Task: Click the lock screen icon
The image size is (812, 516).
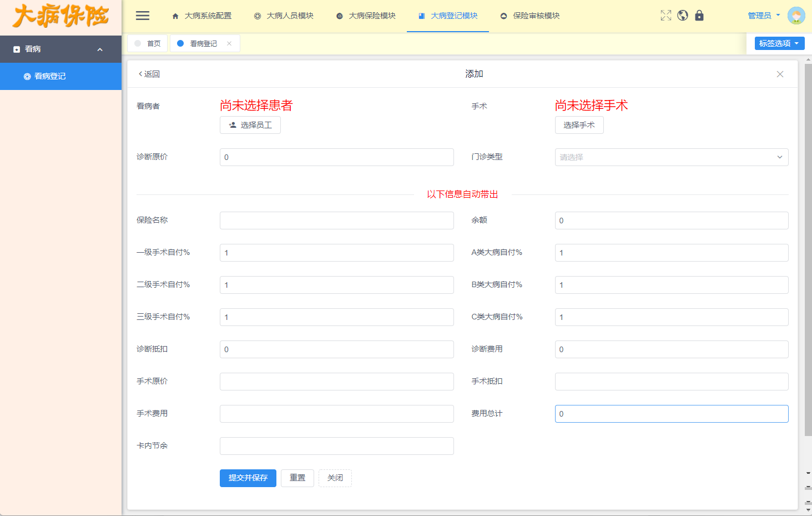Action: point(699,15)
